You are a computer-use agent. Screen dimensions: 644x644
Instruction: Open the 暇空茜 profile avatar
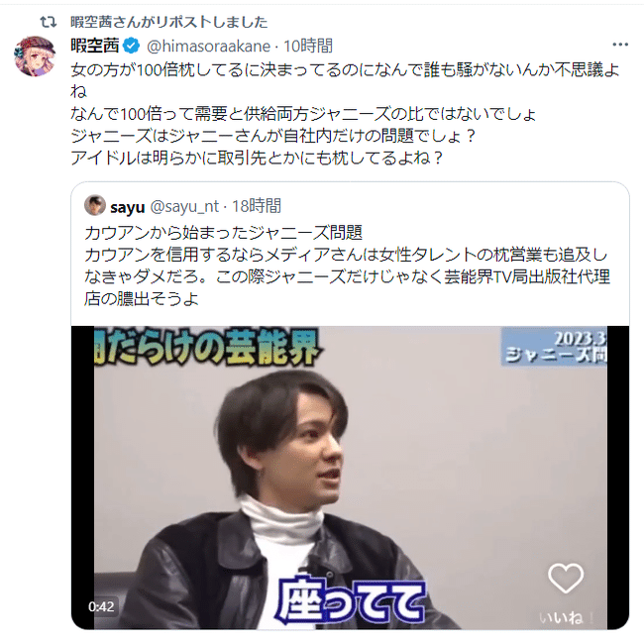pyautogui.click(x=35, y=55)
